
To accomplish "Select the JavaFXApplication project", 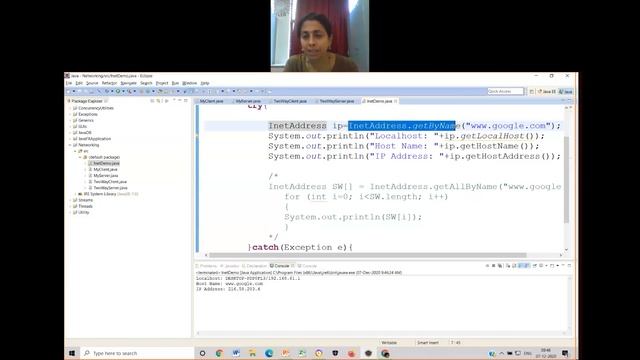I will (x=94, y=139).
